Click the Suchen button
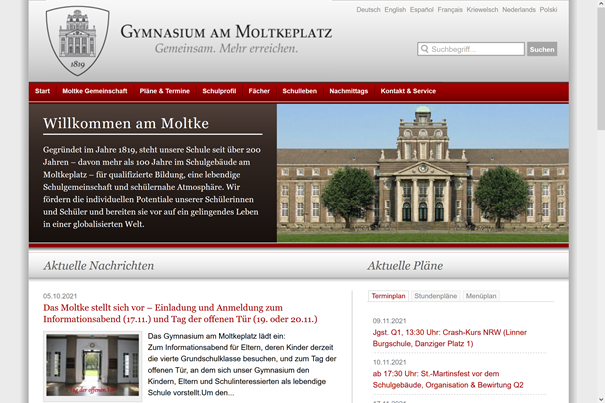 pyautogui.click(x=542, y=49)
